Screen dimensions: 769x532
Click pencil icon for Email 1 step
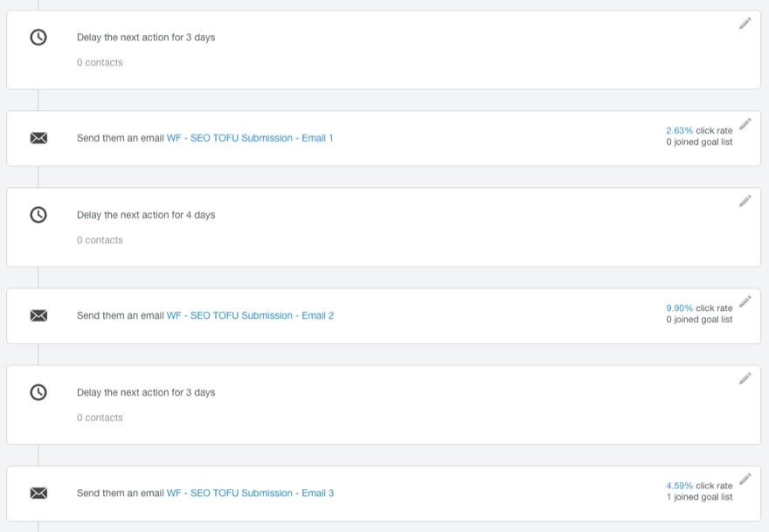[x=745, y=124]
